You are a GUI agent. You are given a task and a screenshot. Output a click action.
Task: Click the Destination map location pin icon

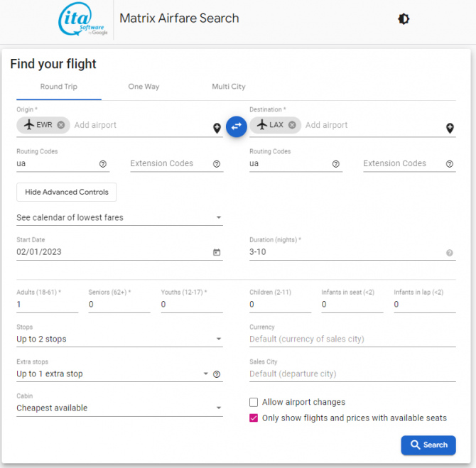[450, 129]
